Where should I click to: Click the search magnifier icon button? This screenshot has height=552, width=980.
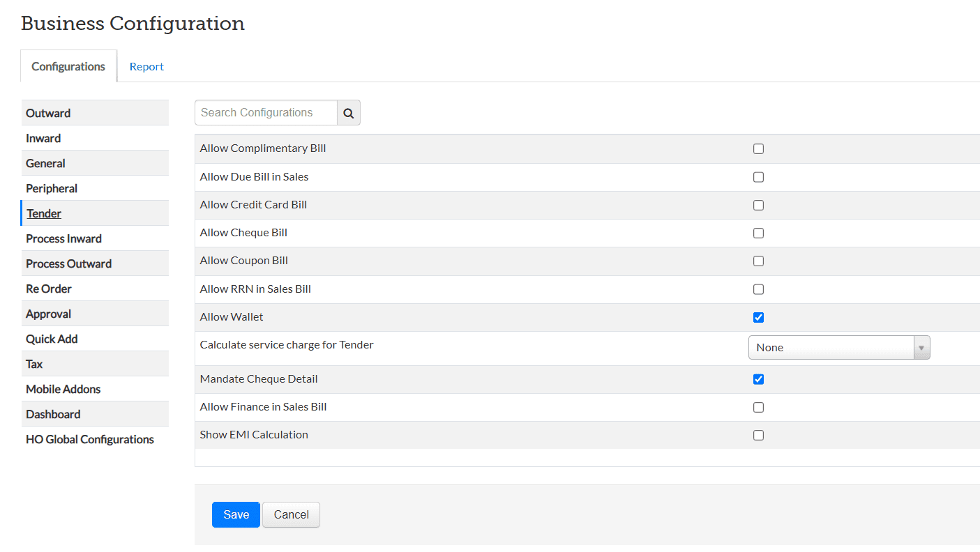(x=349, y=113)
